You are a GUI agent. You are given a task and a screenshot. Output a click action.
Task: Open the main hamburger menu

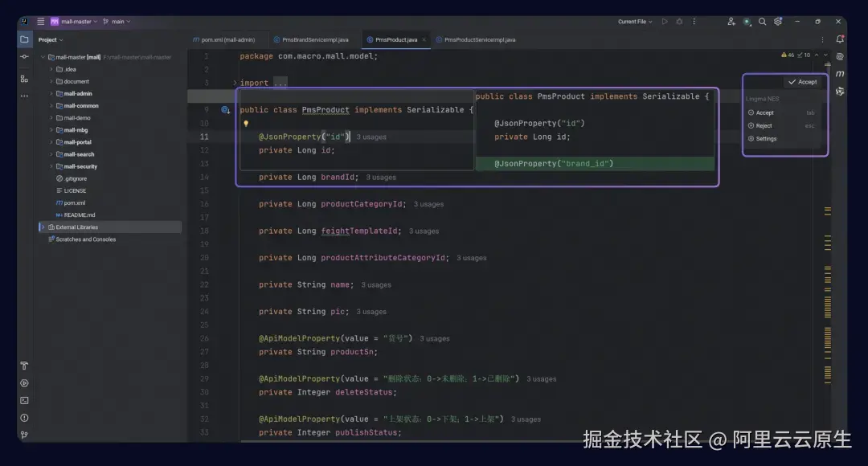tap(41, 22)
